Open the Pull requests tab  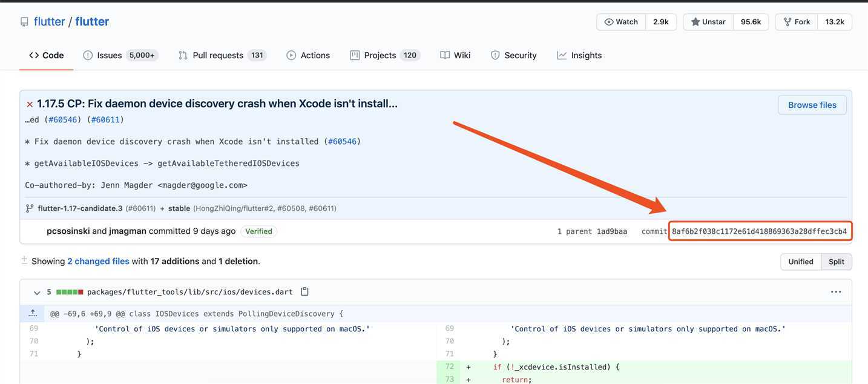(x=222, y=55)
